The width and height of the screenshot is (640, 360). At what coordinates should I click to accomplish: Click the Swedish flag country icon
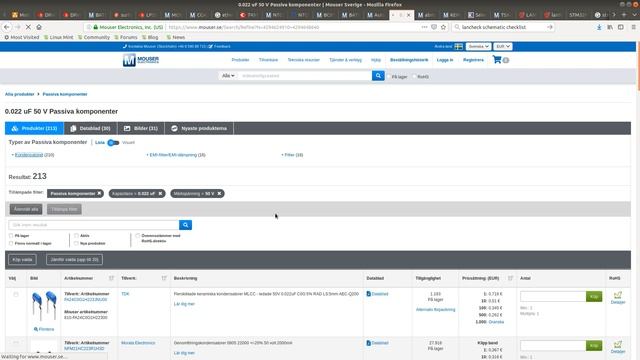tap(459, 47)
